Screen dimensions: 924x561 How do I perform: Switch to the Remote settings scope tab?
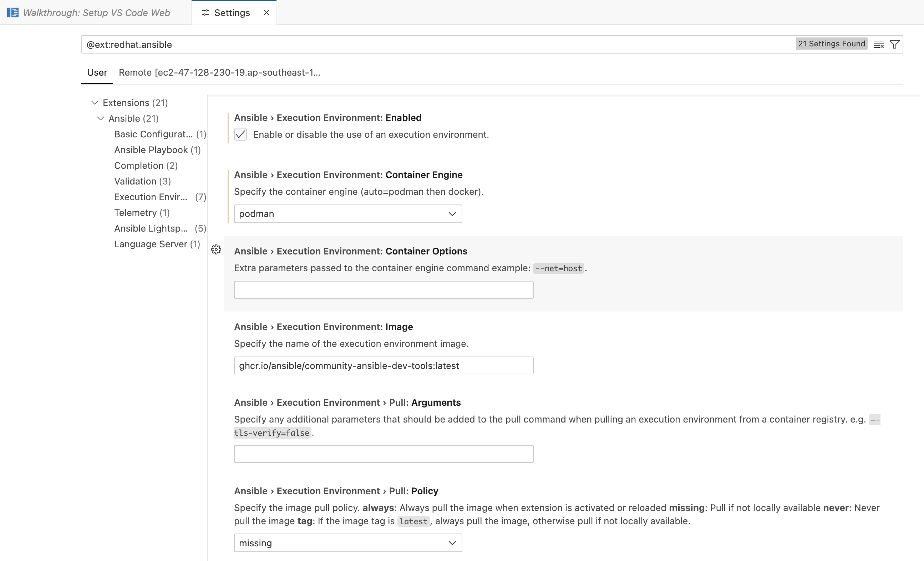(220, 72)
